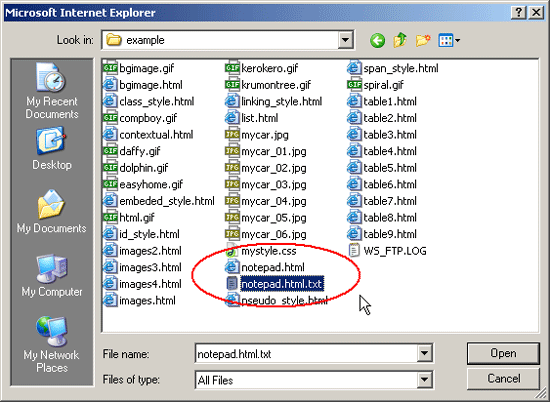
Task: Select table1.html file
Action: pos(382,101)
